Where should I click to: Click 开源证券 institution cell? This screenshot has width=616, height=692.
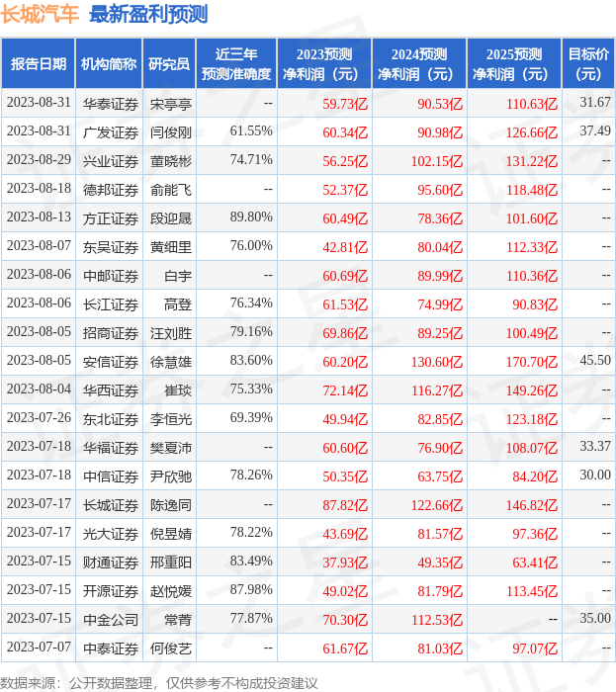click(x=111, y=591)
